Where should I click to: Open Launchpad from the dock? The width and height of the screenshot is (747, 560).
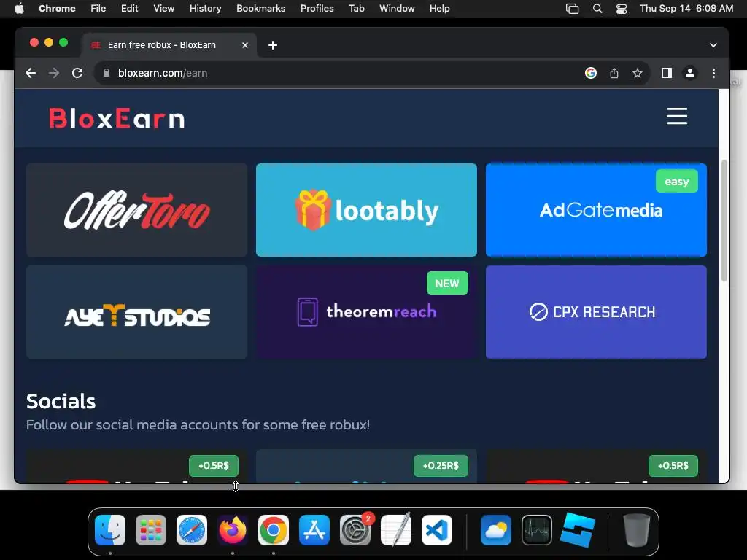point(151,530)
